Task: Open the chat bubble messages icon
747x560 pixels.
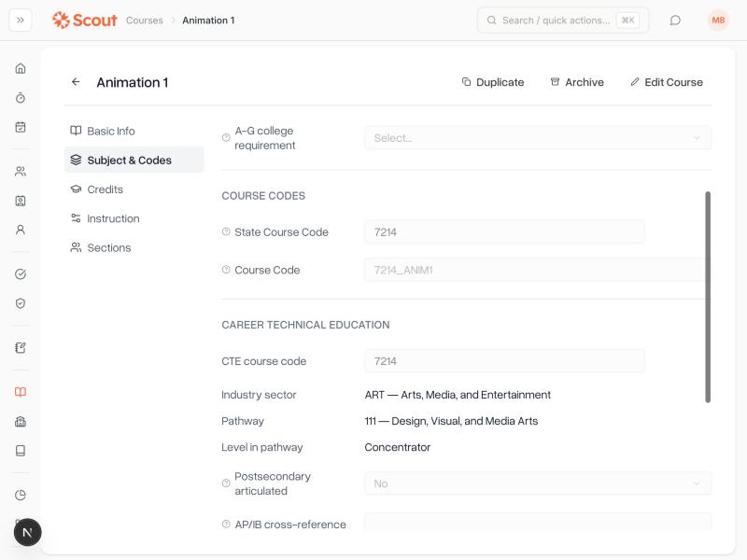Action: (x=675, y=20)
